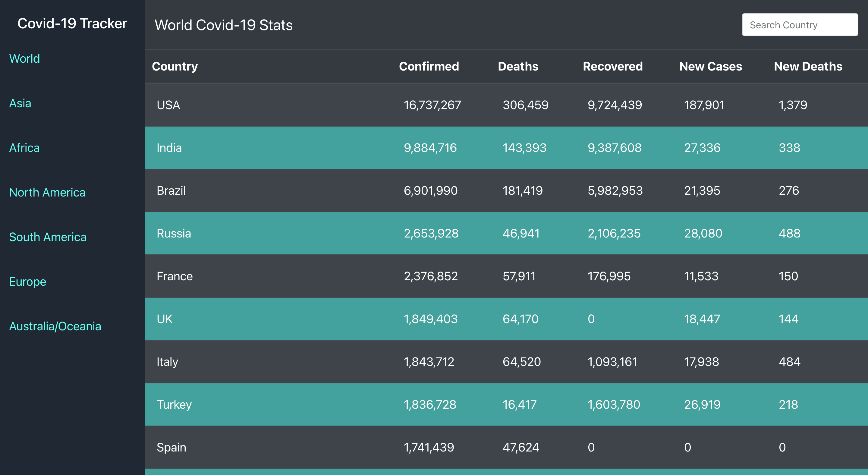Click France deaths value 57,911

[x=519, y=276]
